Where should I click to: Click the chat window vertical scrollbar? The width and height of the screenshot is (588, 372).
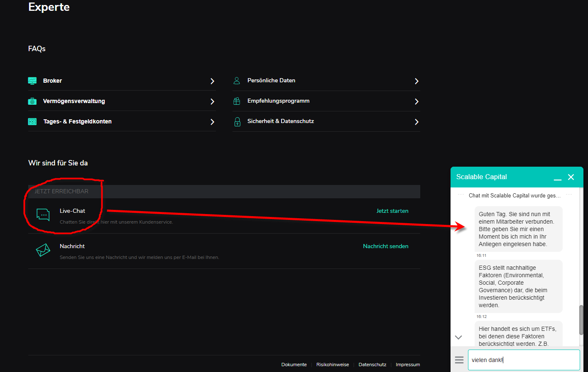[x=581, y=320]
